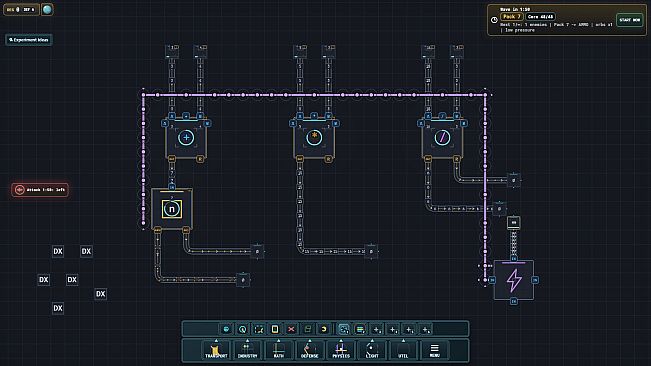Click the leftmost plus slot icon
This screenshot has width=651, height=366.
pos(377,329)
